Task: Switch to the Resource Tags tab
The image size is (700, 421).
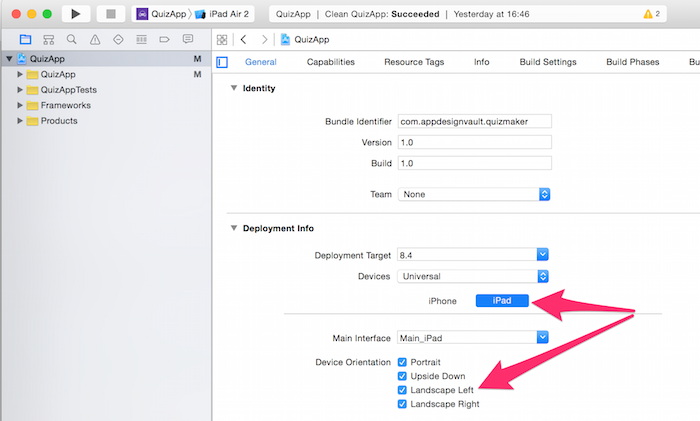Action: coord(414,62)
